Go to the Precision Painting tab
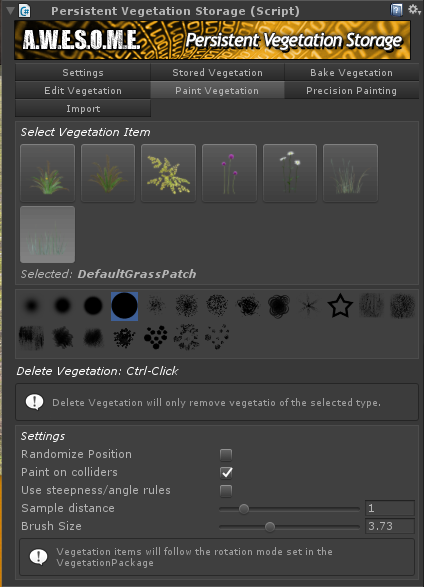 point(351,91)
